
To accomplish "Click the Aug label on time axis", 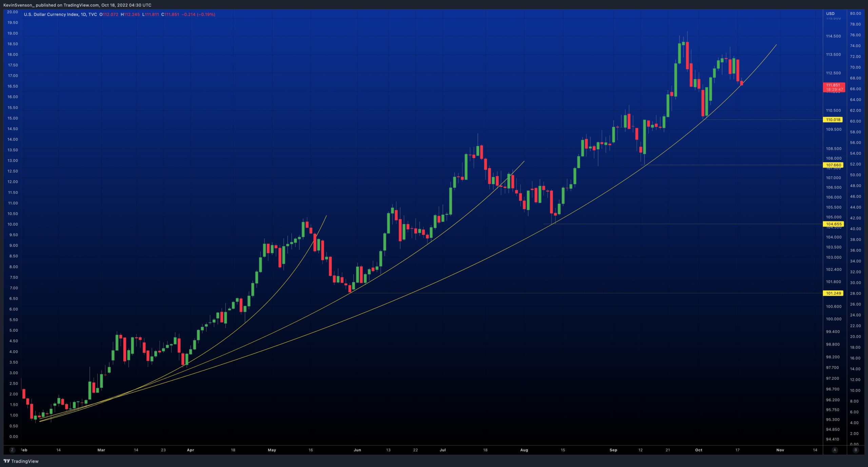I will click(x=524, y=450).
